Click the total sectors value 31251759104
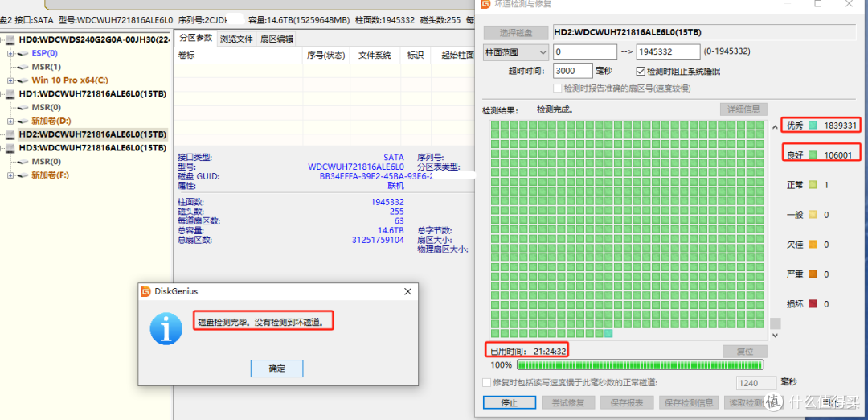The image size is (868, 420). click(378, 240)
